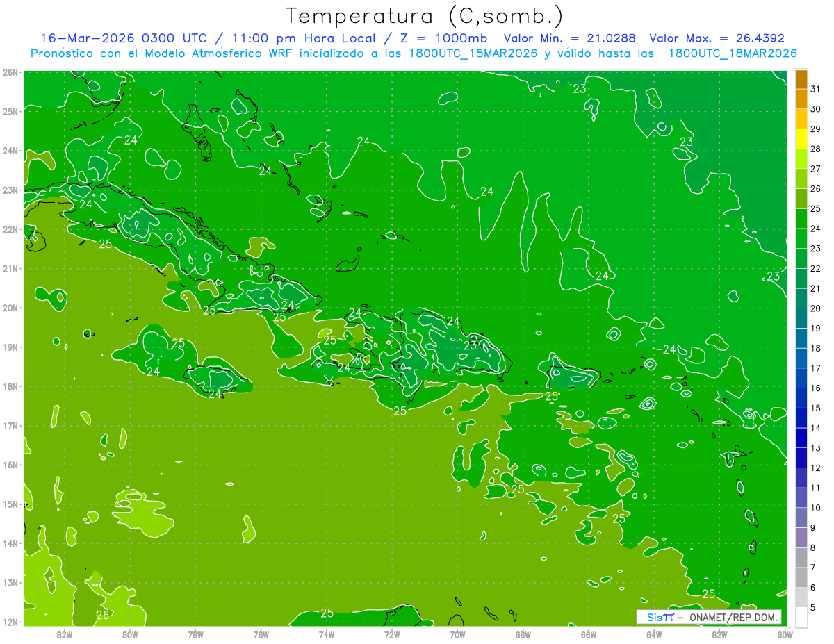The image size is (834, 644).
Task: Click the 19N latitude axis label
Action: click(10, 347)
